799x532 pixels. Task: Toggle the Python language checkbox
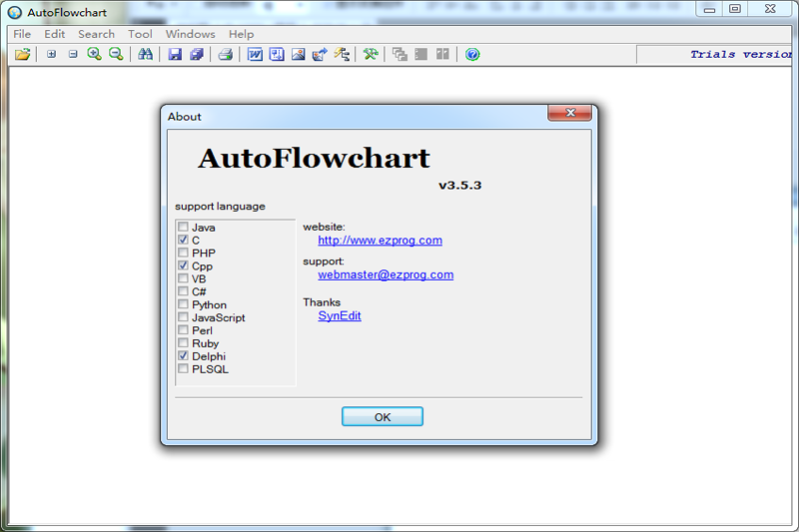183,303
